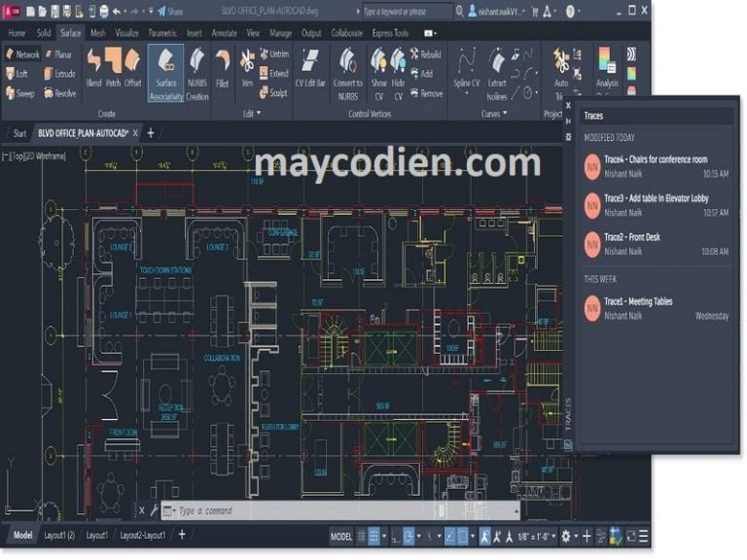Screen dimensions: 747x560
Task: Open user account nishant.naik dropdown
Action: click(x=496, y=12)
